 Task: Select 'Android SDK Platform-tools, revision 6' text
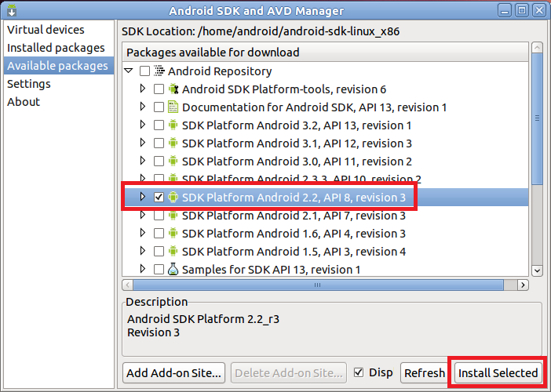click(x=284, y=89)
